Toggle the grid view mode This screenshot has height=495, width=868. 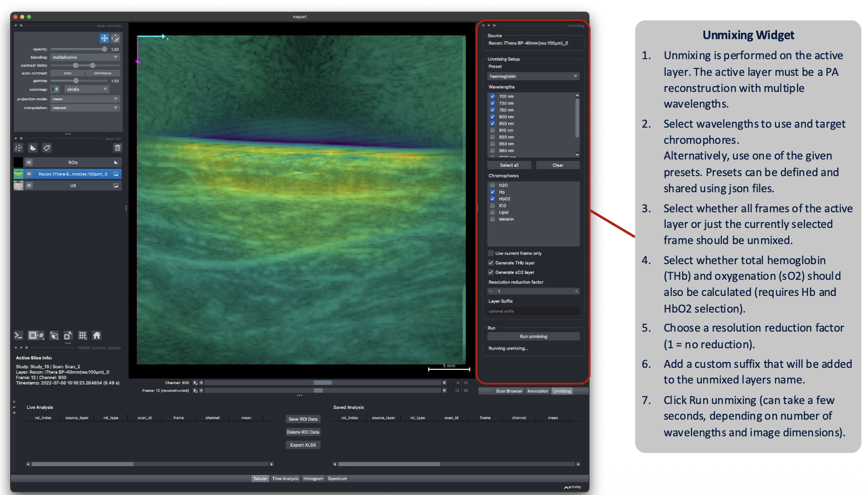coord(83,336)
